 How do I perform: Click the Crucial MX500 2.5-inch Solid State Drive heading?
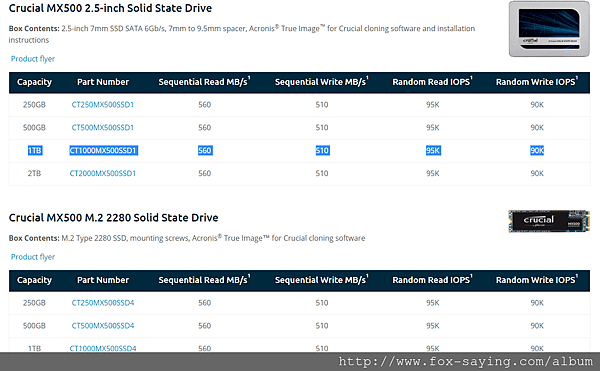(110, 8)
